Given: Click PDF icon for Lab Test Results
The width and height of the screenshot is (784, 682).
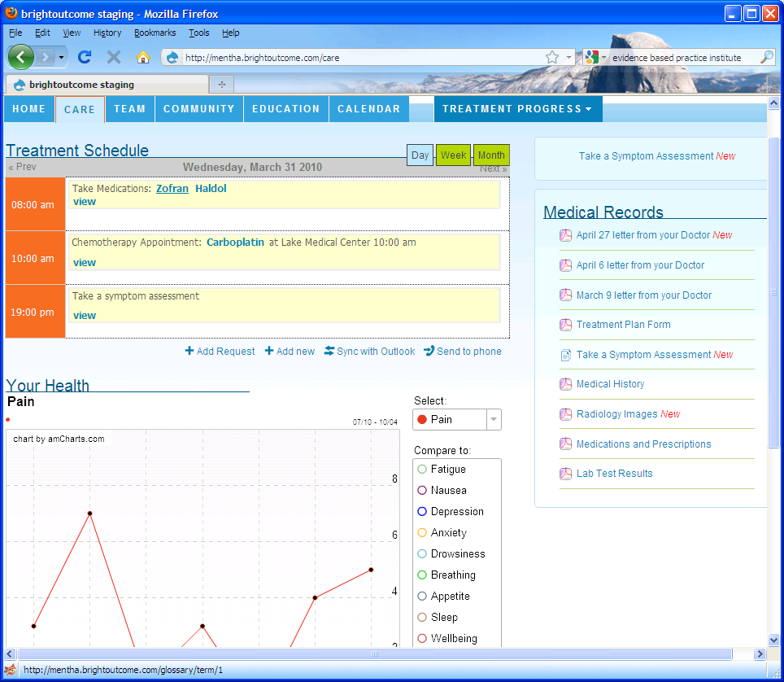Looking at the screenshot, I should tap(565, 474).
